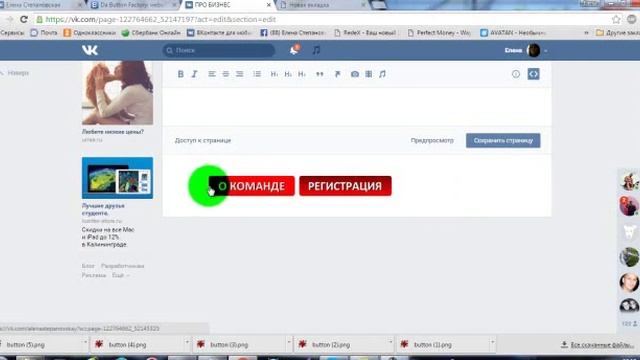Open Реклама footer link

[93, 276]
